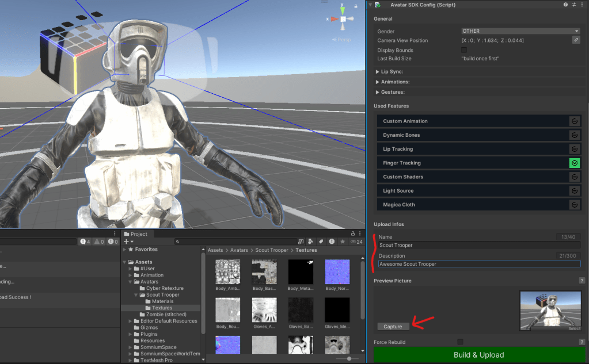Click the Camera View Position edit pencil icon
589x364 pixels.
pos(576,40)
